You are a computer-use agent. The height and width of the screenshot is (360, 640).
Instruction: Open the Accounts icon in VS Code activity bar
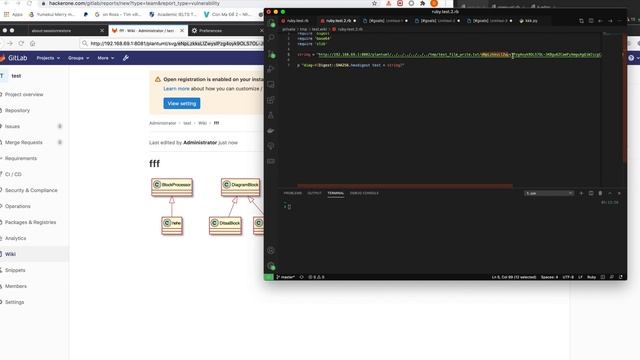click(271, 251)
